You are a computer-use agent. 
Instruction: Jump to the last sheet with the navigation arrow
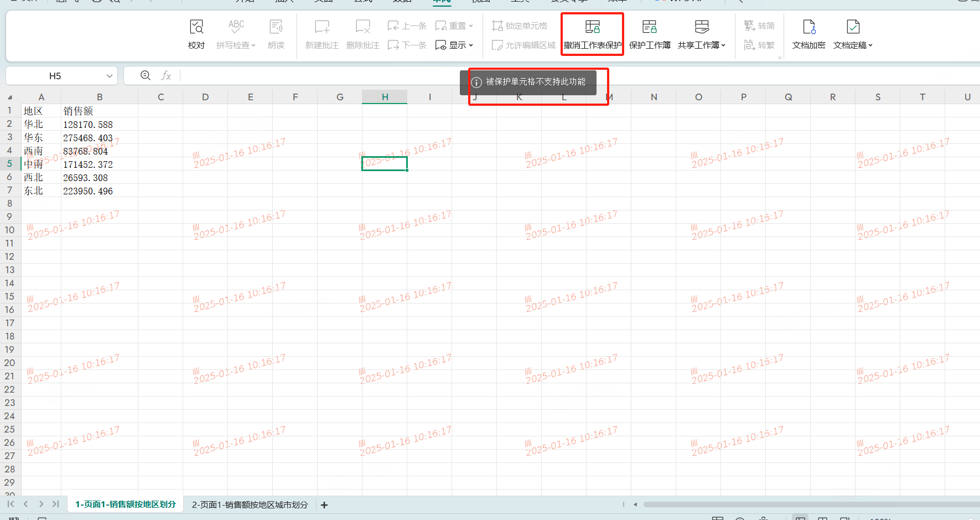[55, 504]
